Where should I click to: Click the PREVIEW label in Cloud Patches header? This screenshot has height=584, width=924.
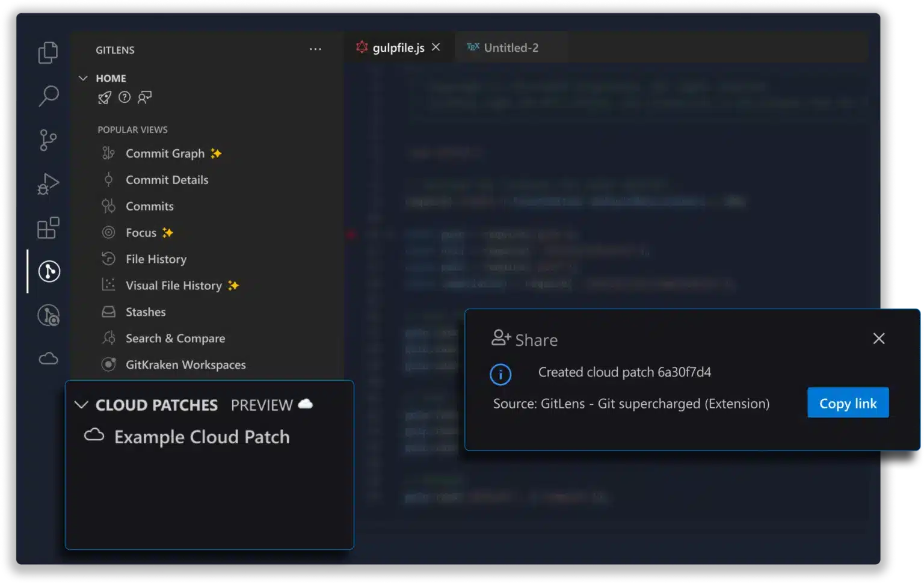tap(262, 405)
